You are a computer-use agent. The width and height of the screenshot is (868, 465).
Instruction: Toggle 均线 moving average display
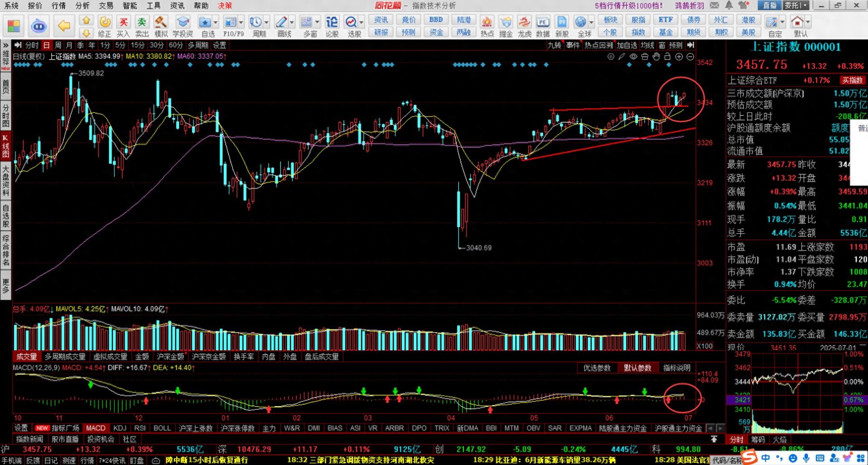(x=647, y=45)
